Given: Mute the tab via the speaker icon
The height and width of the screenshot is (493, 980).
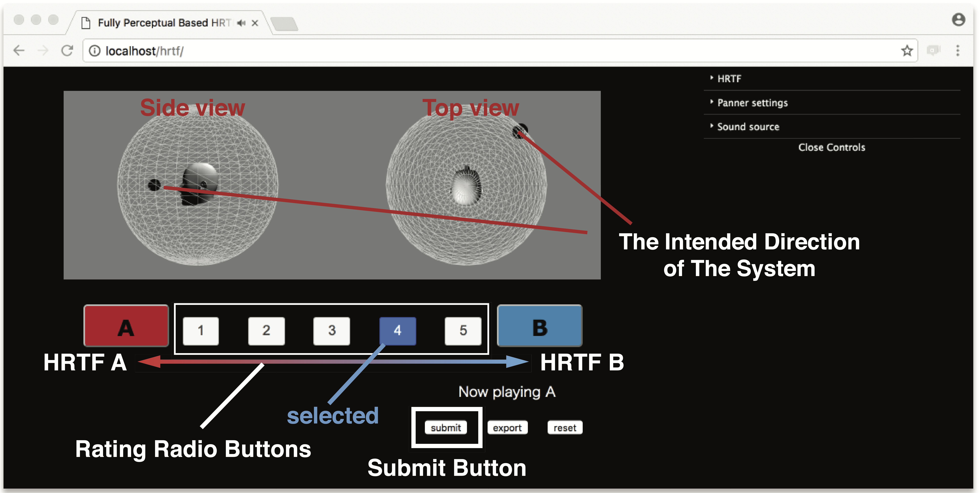Looking at the screenshot, I should coord(241,23).
